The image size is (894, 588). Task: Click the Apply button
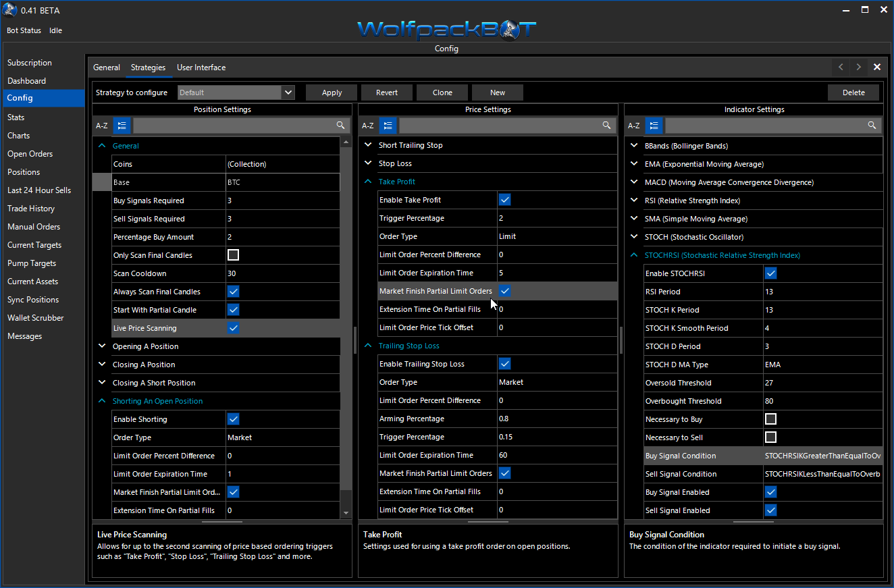tap(332, 92)
